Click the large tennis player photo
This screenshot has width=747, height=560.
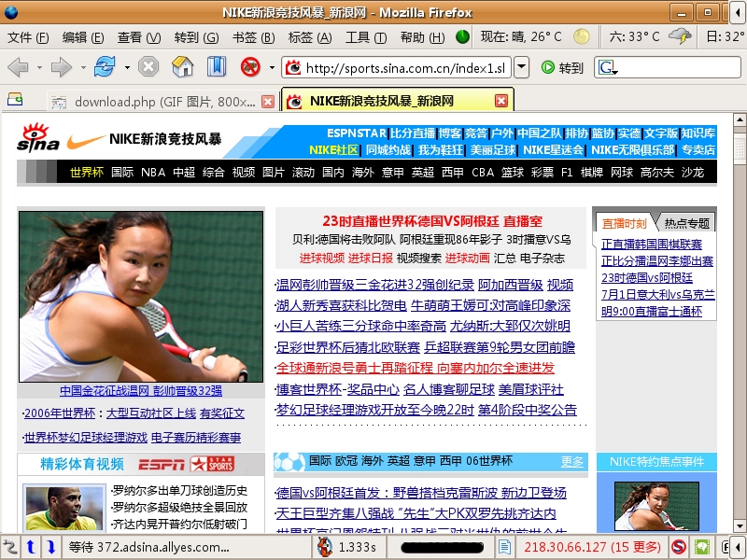click(x=141, y=297)
